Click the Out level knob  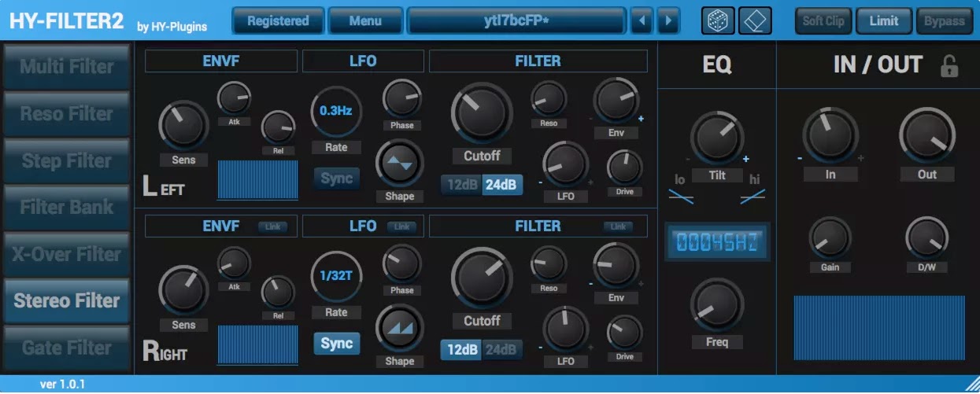point(927,135)
